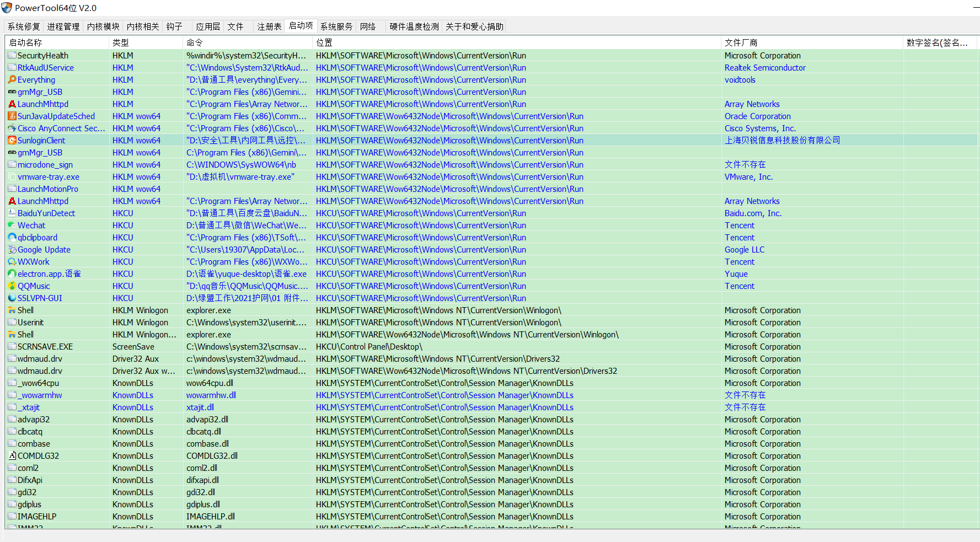The height and width of the screenshot is (542, 980).
Task: Sort by the 启动名称 column header
Action: tap(57, 42)
